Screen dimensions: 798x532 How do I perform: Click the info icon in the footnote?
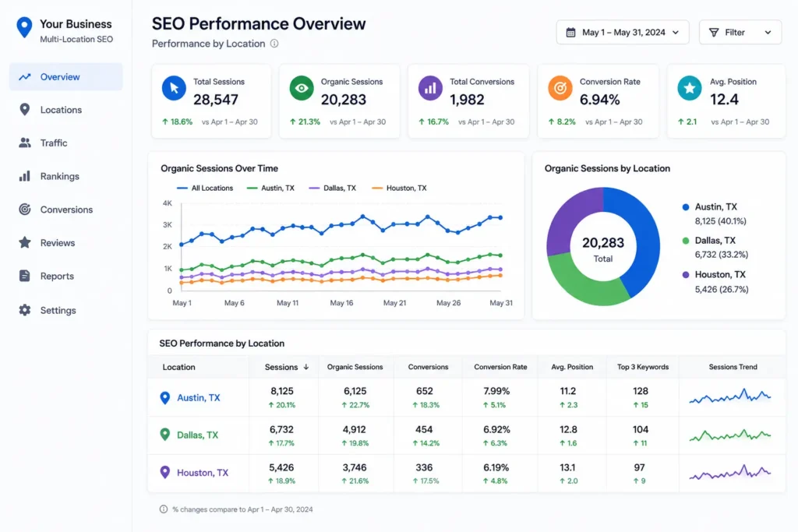click(x=164, y=509)
